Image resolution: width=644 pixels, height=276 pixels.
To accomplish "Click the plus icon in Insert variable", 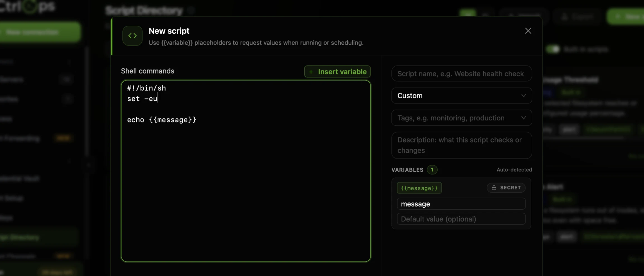I will tap(311, 72).
